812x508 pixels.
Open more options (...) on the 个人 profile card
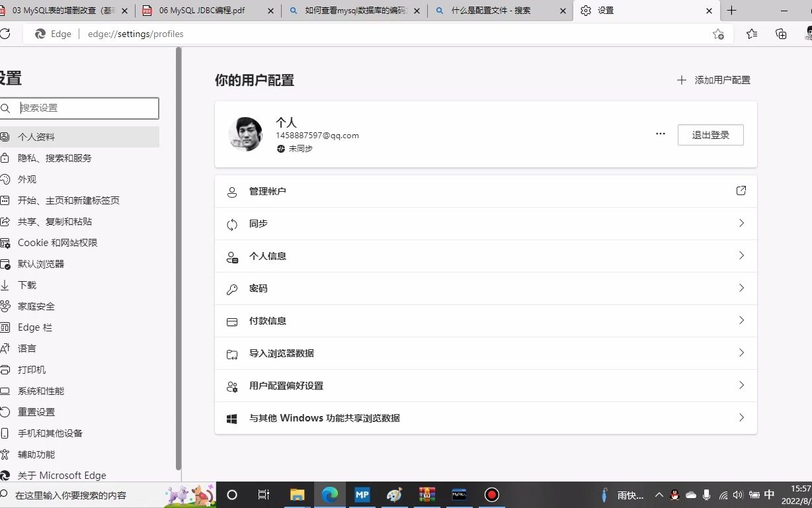point(660,134)
